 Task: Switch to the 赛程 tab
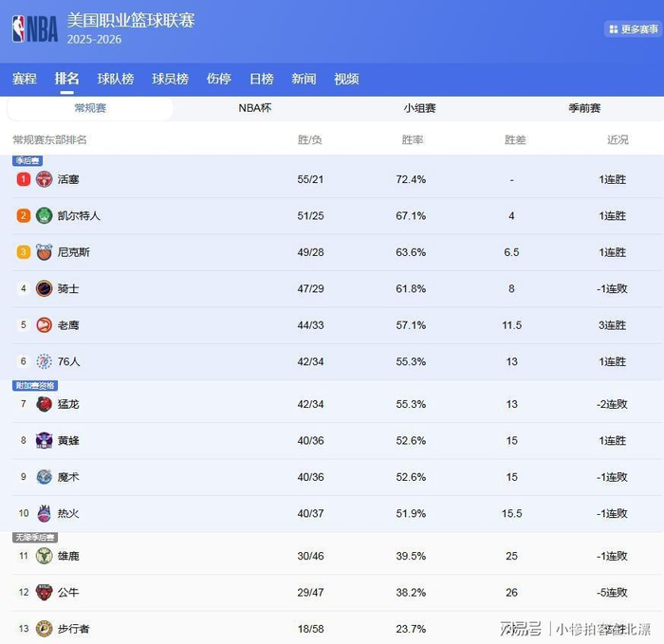tap(24, 79)
